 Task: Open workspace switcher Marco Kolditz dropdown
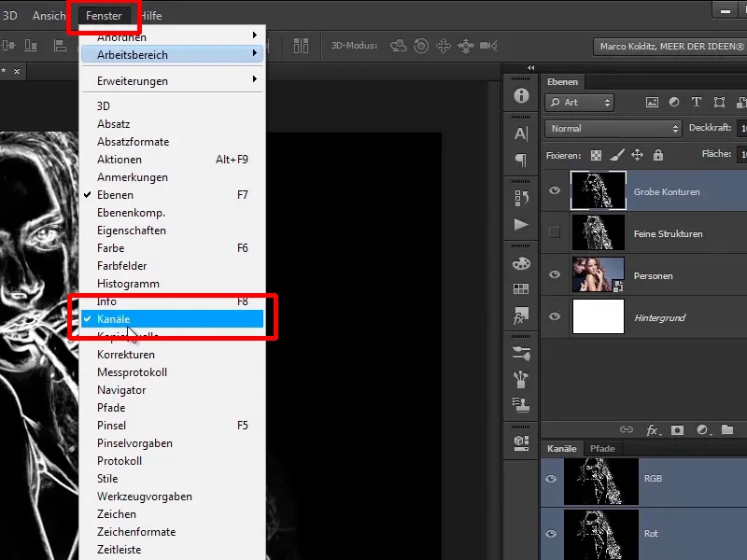point(669,47)
